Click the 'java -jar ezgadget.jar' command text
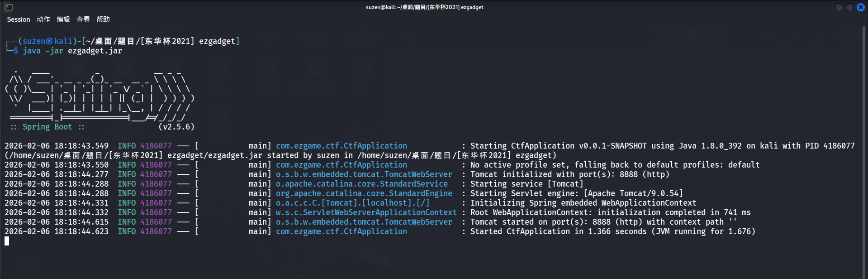 click(x=72, y=51)
